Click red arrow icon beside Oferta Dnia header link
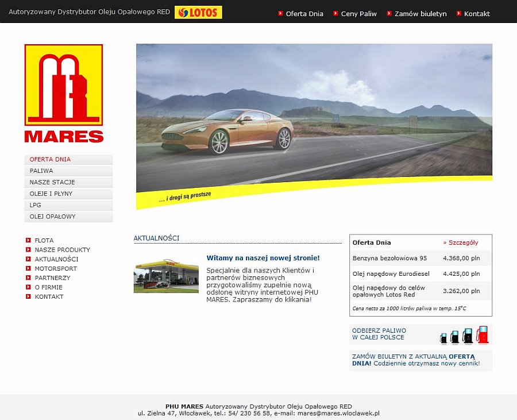 click(x=280, y=14)
